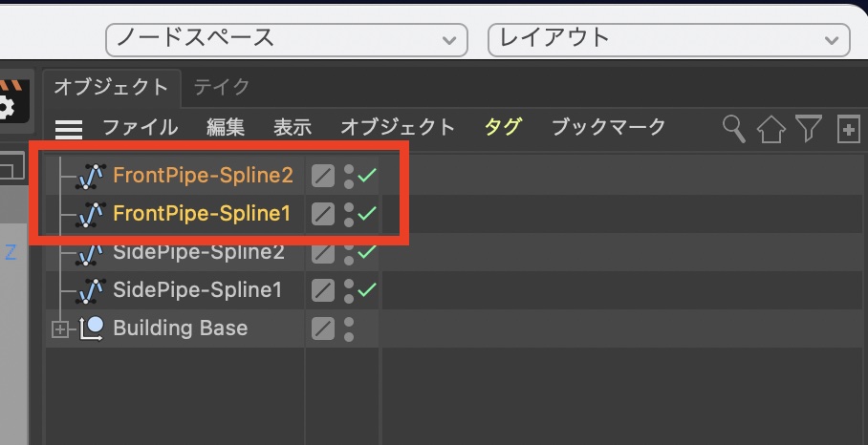Screen dimensions: 868x445
Task: Select the SidePipe-Spline2 object name
Action: [199, 252]
